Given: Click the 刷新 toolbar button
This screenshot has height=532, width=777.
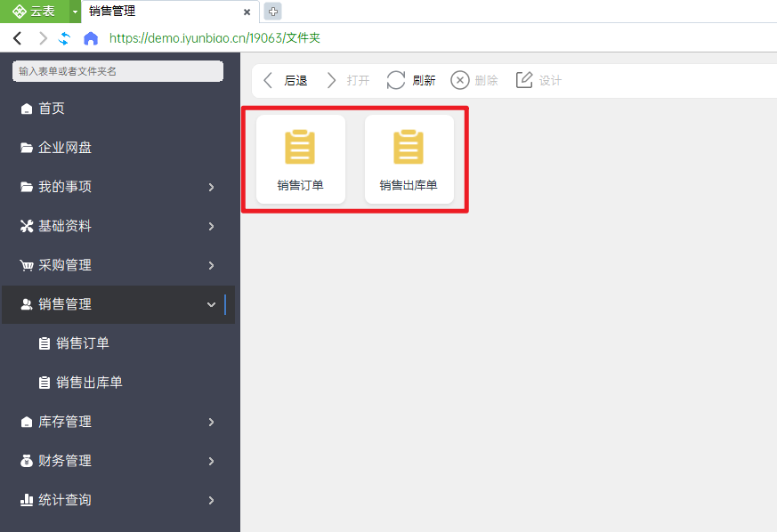Looking at the screenshot, I should [411, 80].
